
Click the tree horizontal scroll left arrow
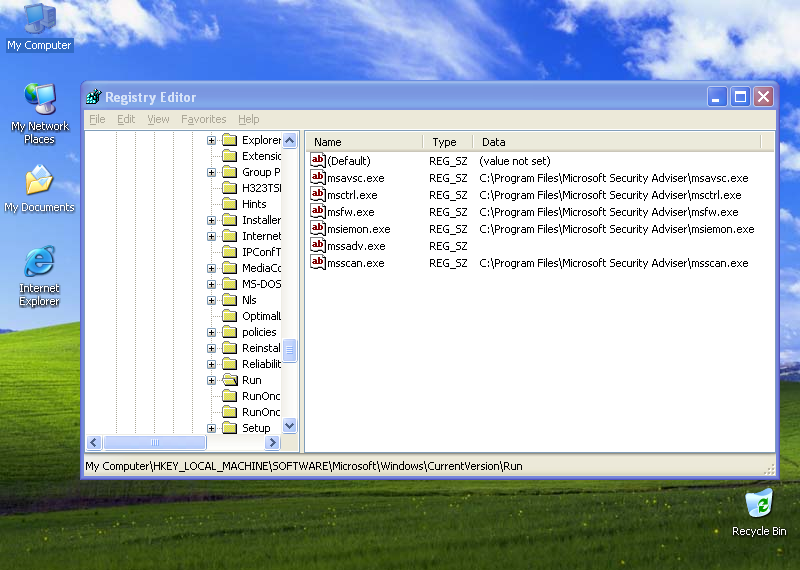[x=94, y=442]
